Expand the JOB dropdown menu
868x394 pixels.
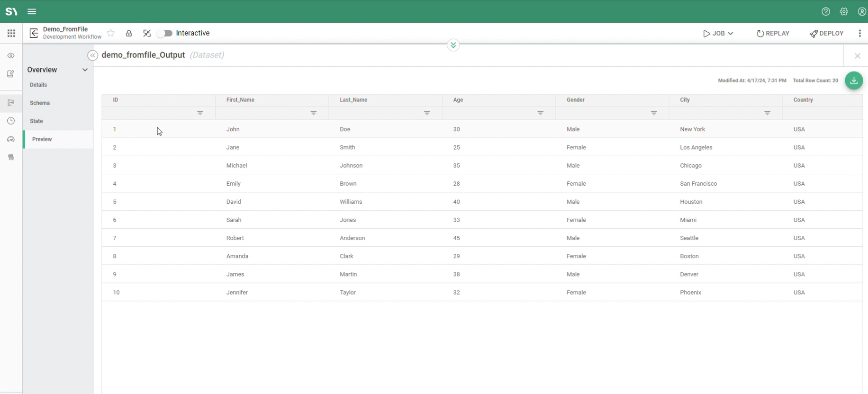pyautogui.click(x=718, y=33)
